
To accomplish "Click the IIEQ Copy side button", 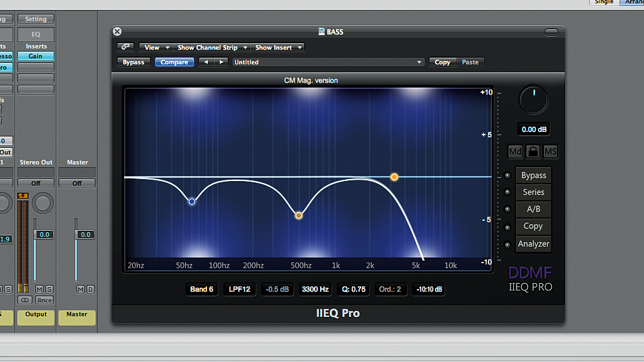I will pyautogui.click(x=534, y=226).
